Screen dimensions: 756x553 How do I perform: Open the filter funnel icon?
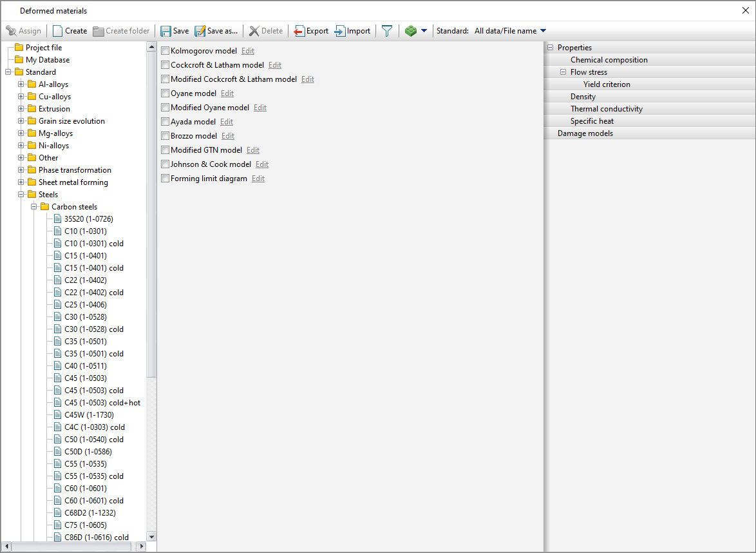click(387, 31)
